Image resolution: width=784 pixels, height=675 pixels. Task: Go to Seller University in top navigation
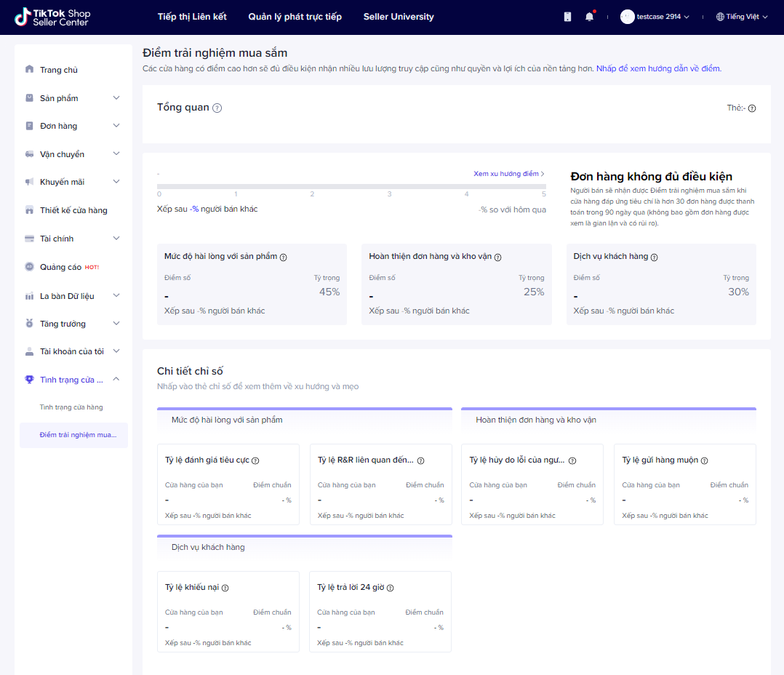(x=399, y=17)
